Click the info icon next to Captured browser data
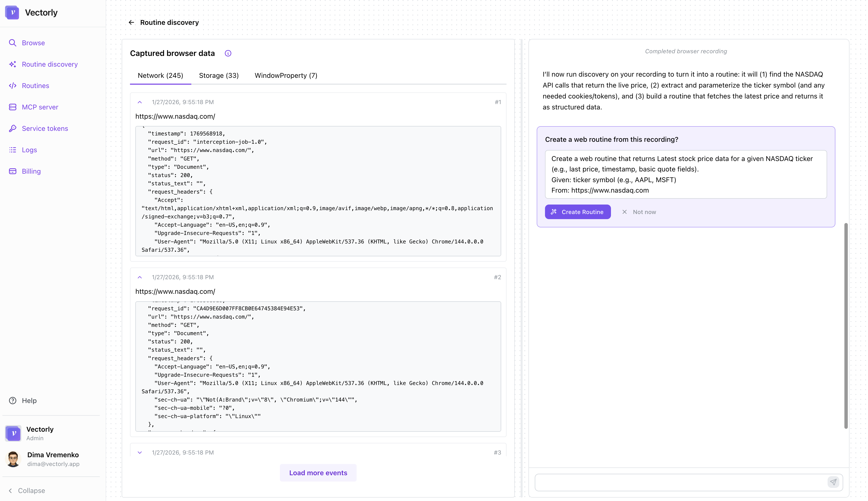This screenshot has height=501, width=868. click(228, 53)
